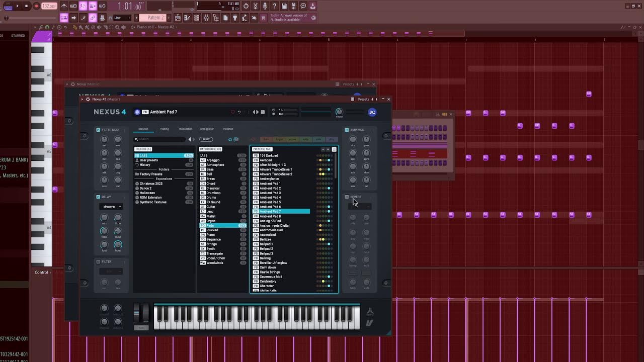644x362 pixels.
Task: Adjust the Nexus output knob
Action: pos(339,112)
